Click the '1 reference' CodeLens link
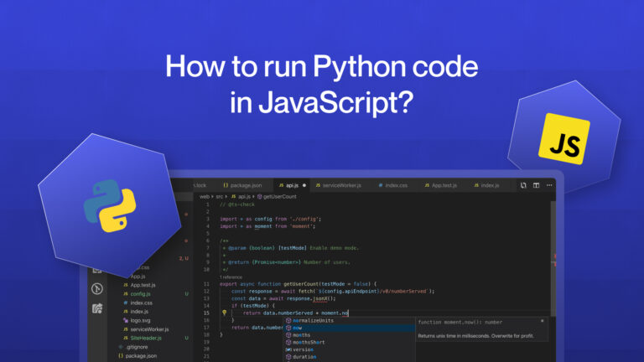Screen dimensions: 644x362 [231, 277]
